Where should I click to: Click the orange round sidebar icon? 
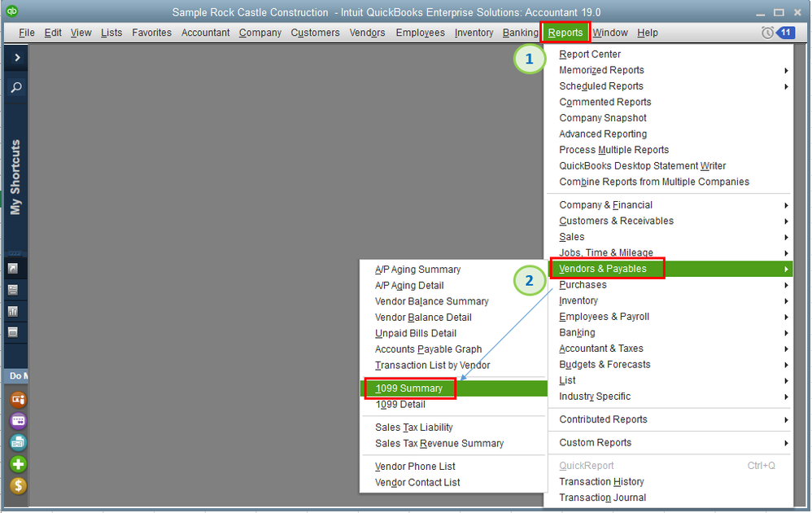click(x=18, y=400)
